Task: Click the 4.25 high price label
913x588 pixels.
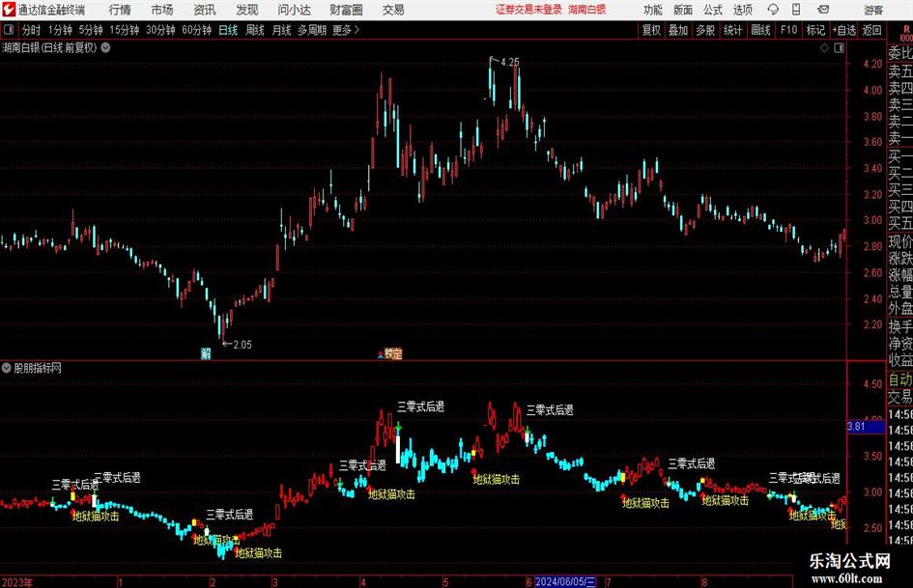Action: click(x=509, y=62)
